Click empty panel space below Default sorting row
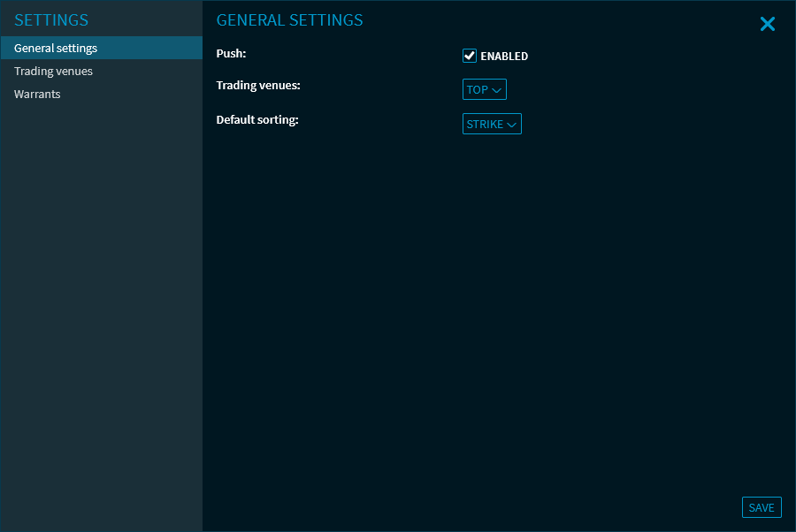The height and width of the screenshot is (532, 796). pos(495,309)
